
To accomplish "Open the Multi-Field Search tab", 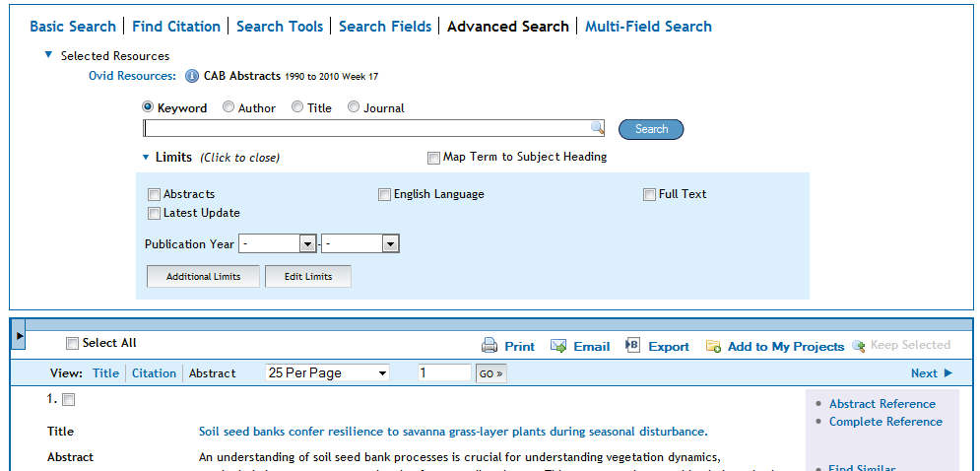I will (x=648, y=27).
